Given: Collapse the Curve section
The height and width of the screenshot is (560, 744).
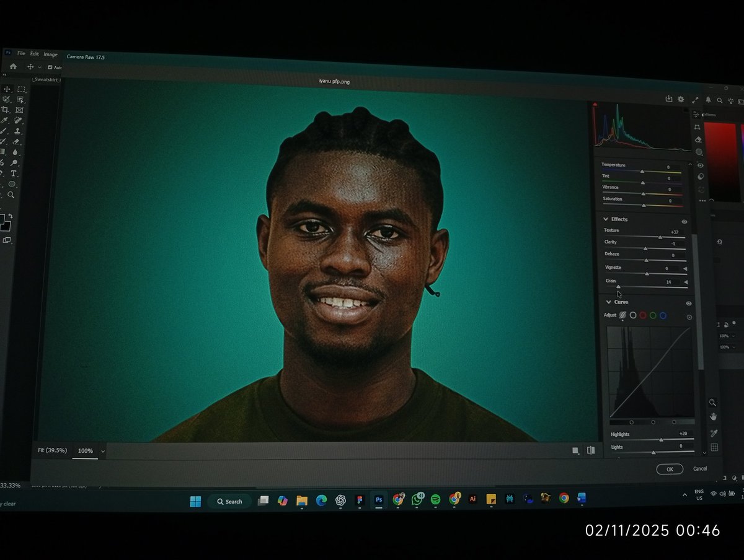Looking at the screenshot, I should coord(608,302).
